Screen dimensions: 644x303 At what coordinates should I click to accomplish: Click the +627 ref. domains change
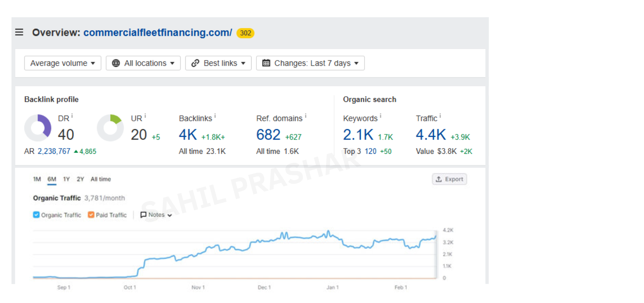[293, 137]
